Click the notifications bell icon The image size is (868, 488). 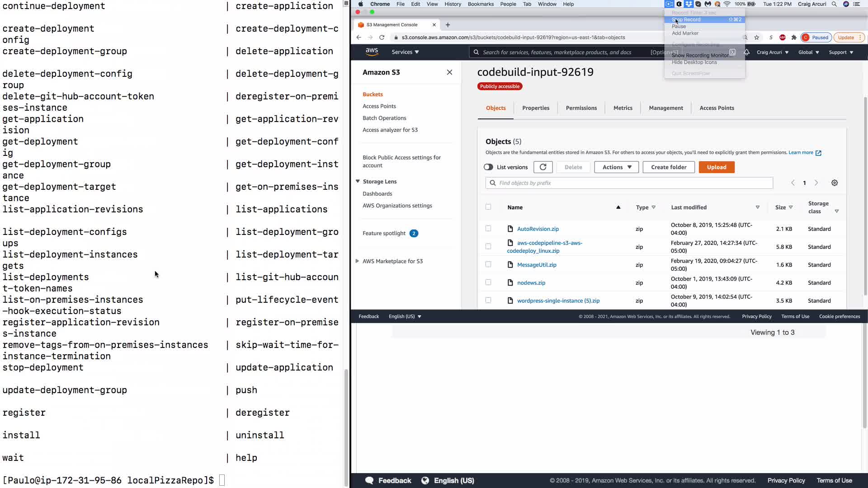click(747, 52)
